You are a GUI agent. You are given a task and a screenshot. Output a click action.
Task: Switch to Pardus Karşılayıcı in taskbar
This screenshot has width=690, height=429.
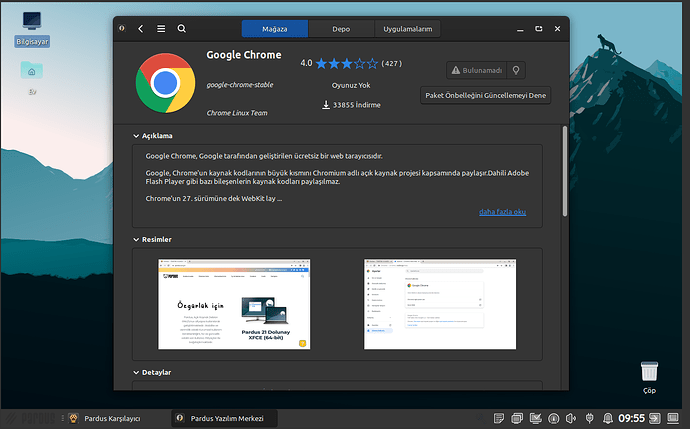[x=105, y=418]
